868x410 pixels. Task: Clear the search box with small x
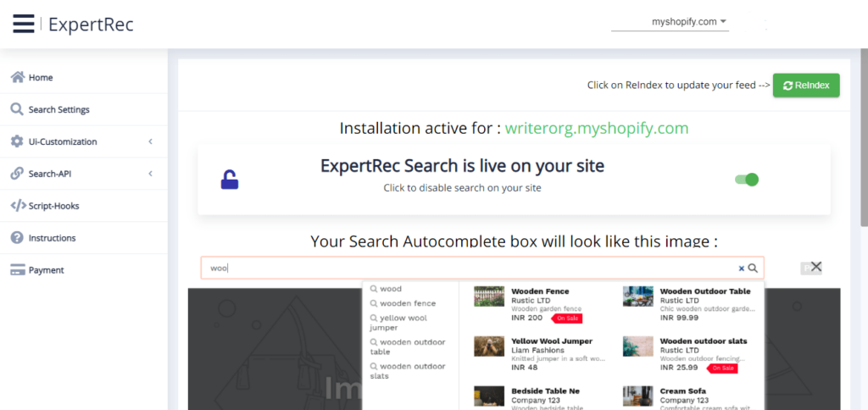(741, 269)
